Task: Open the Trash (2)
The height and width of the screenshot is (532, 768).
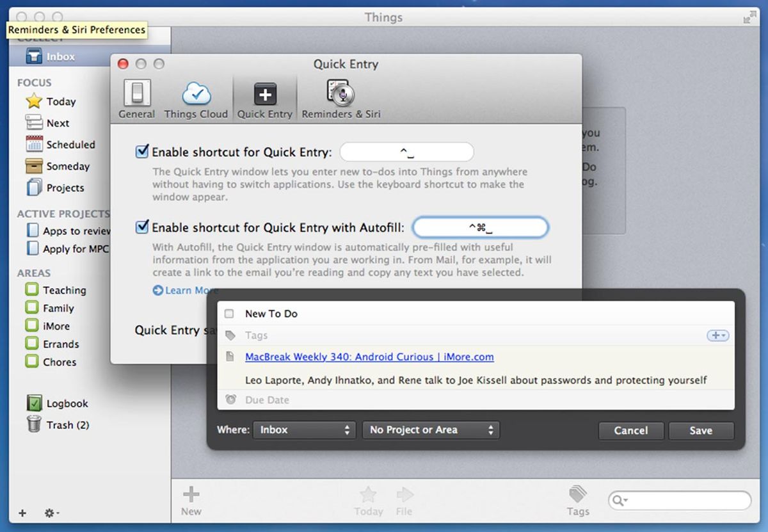Action: [58, 425]
